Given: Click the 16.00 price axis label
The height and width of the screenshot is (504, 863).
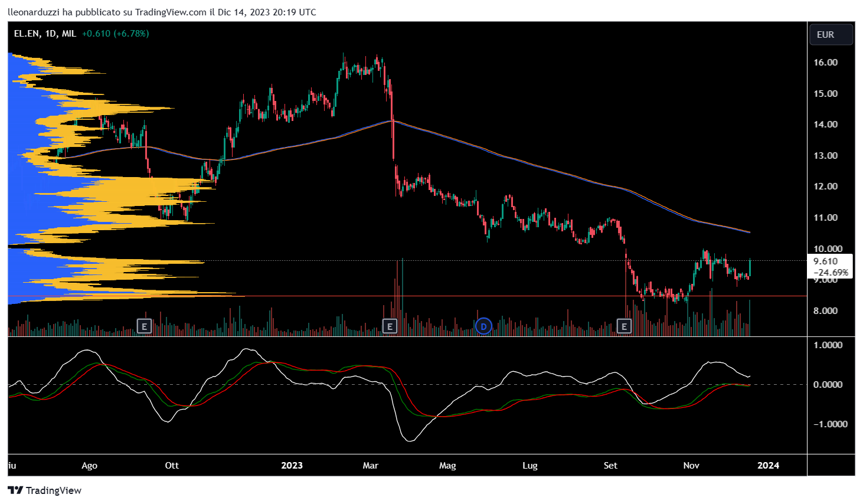Looking at the screenshot, I should (x=825, y=63).
